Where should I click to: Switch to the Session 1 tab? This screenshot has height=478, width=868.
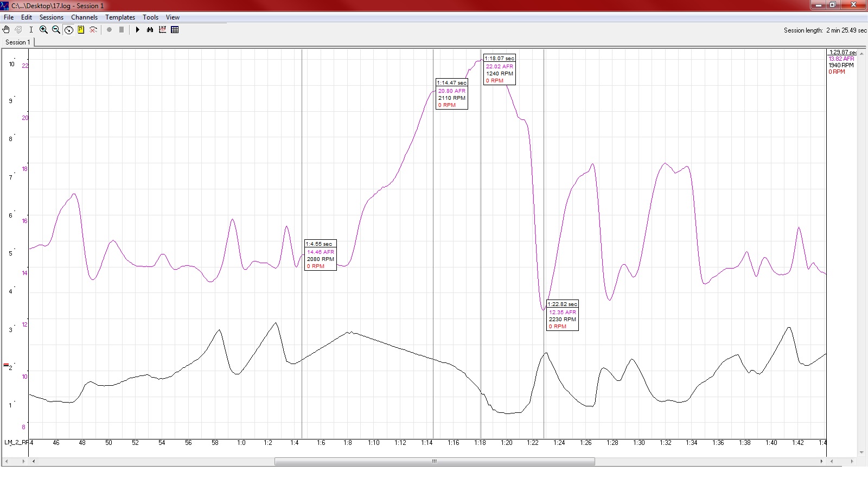[18, 42]
